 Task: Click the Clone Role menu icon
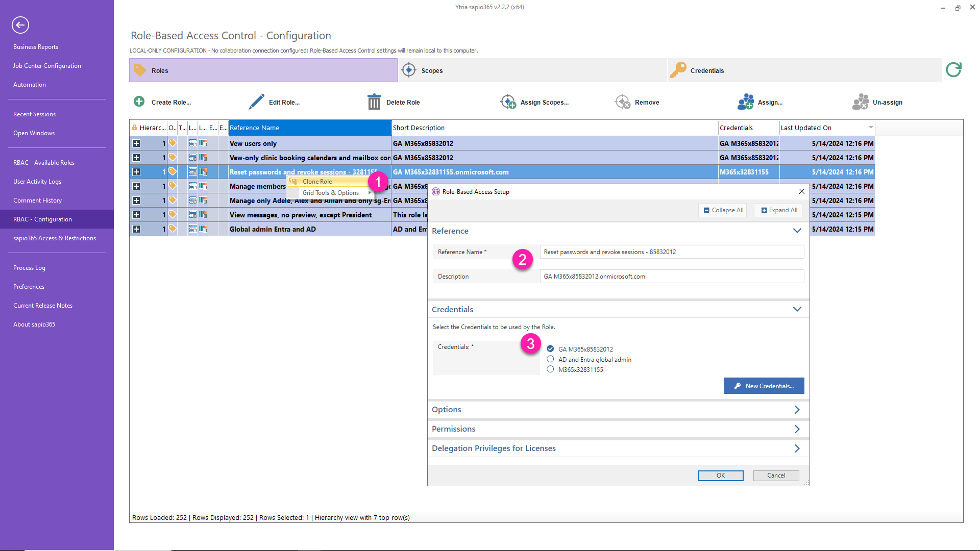293,181
